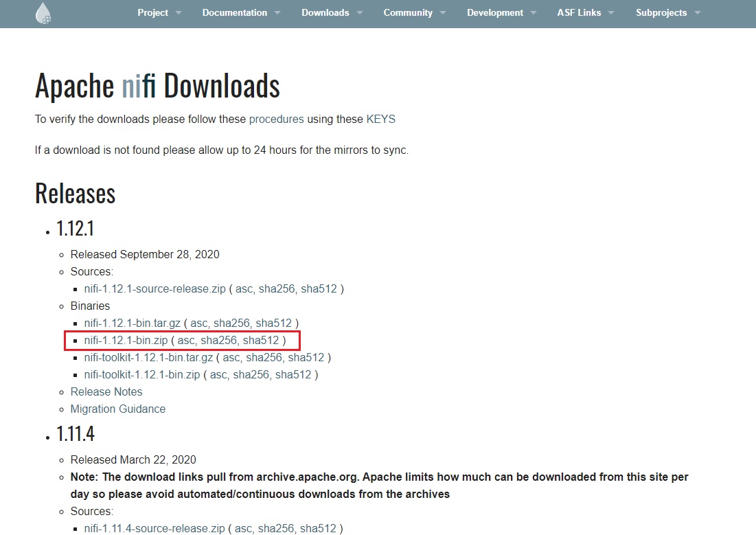Click the 'Binaries' label under 1.12.1
This screenshot has height=535, width=756.
point(90,306)
